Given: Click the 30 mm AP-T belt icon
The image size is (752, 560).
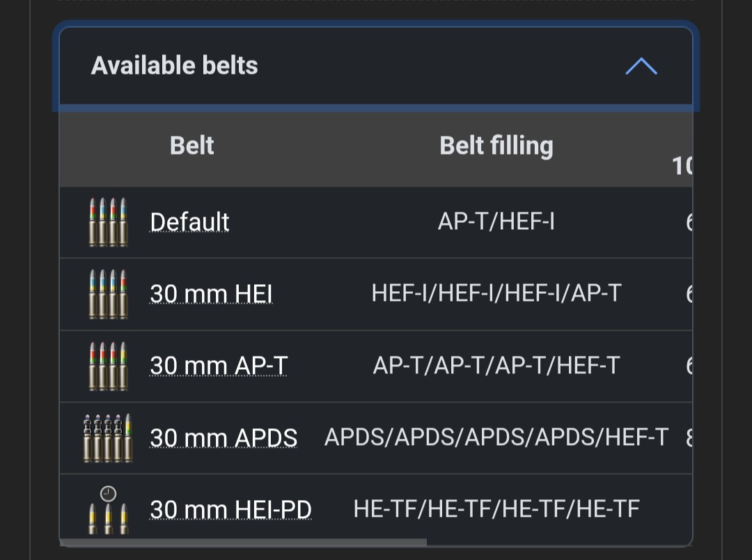Looking at the screenshot, I should pyautogui.click(x=108, y=366).
